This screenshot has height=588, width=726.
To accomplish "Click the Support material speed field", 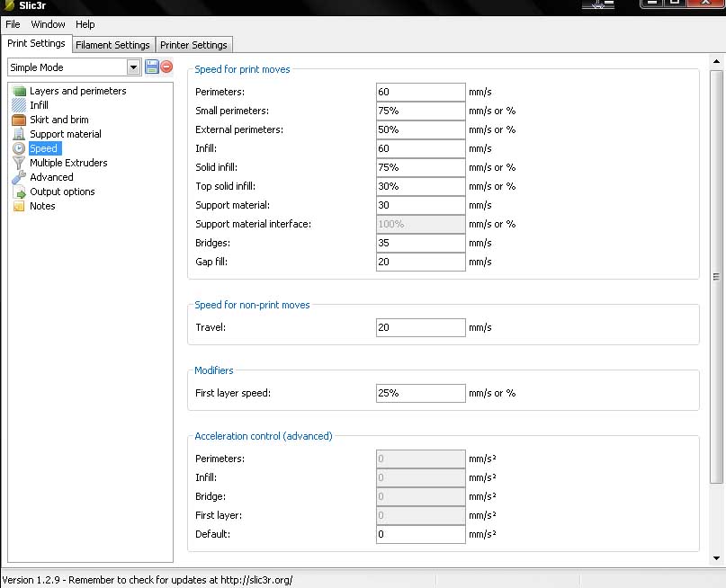I will click(x=420, y=205).
